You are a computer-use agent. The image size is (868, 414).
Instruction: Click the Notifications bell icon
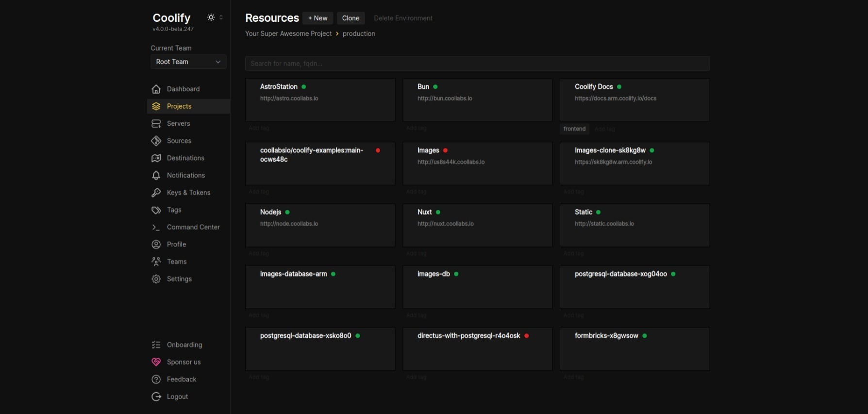(x=156, y=175)
